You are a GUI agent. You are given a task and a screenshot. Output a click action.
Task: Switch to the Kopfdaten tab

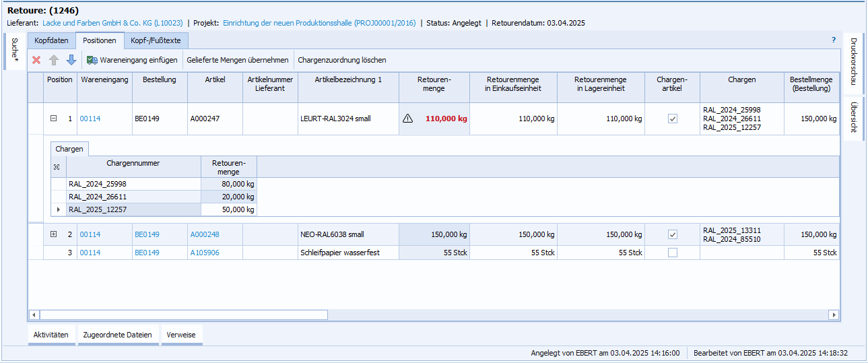click(x=51, y=40)
